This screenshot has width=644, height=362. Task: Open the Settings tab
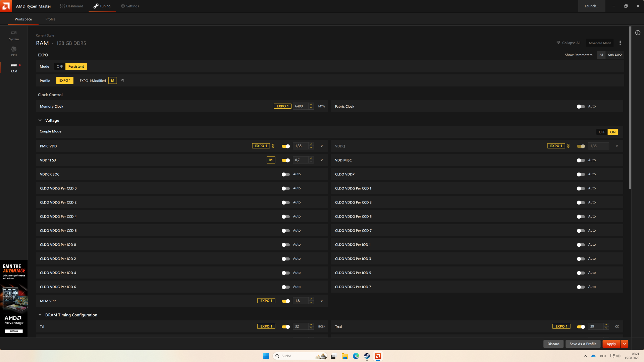130,6
